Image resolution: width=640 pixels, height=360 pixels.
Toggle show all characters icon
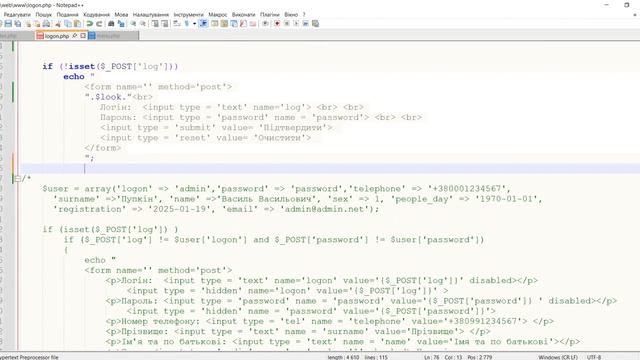[187, 24]
